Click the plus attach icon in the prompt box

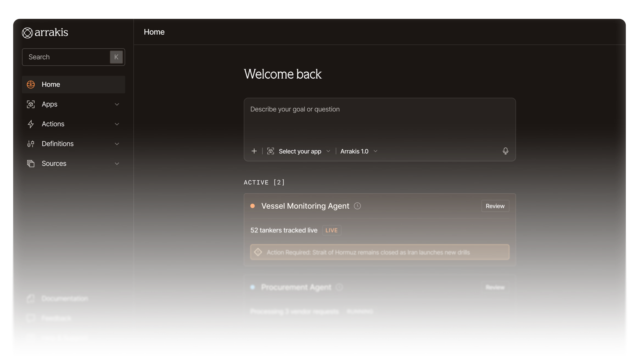(x=254, y=151)
